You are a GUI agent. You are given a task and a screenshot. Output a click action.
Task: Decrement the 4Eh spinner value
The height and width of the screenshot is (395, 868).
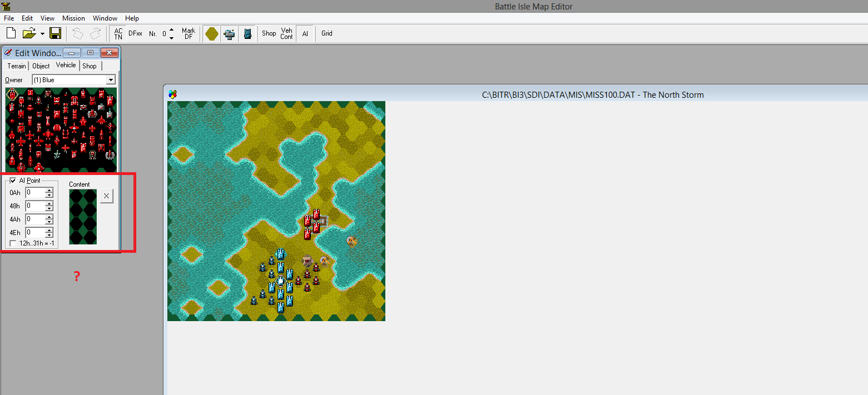49,236
